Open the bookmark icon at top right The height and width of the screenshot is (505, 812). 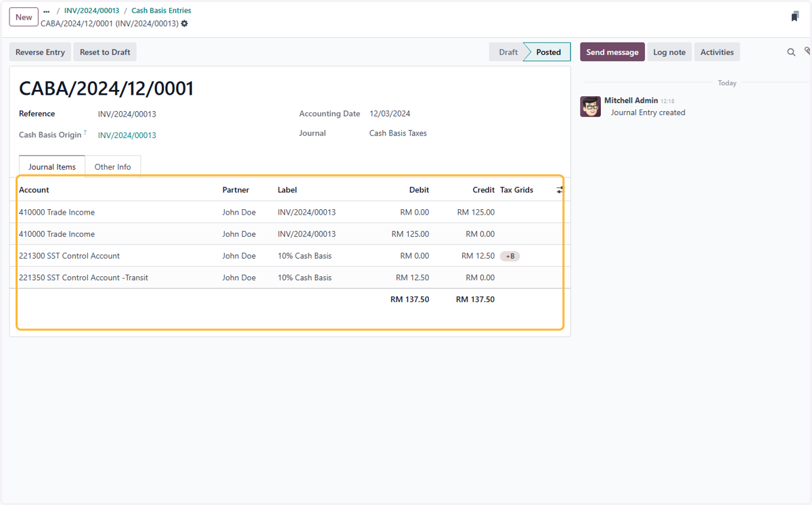coord(795,17)
